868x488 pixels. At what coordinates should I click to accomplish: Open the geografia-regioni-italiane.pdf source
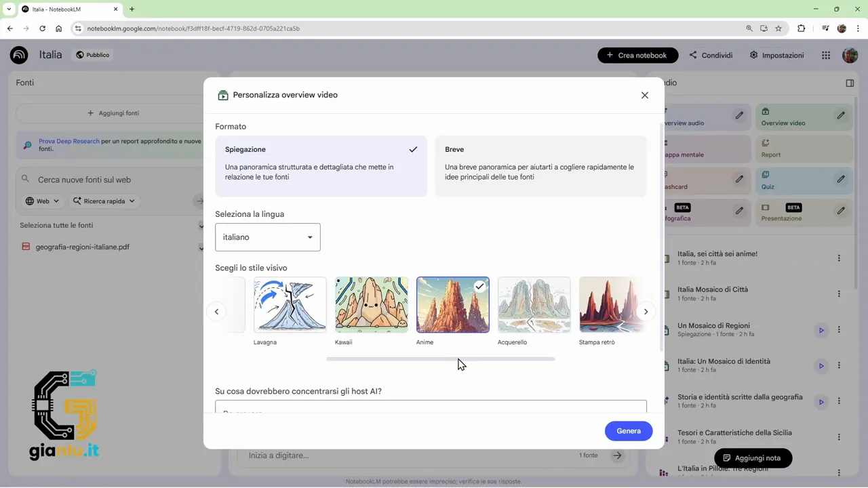coord(82,247)
